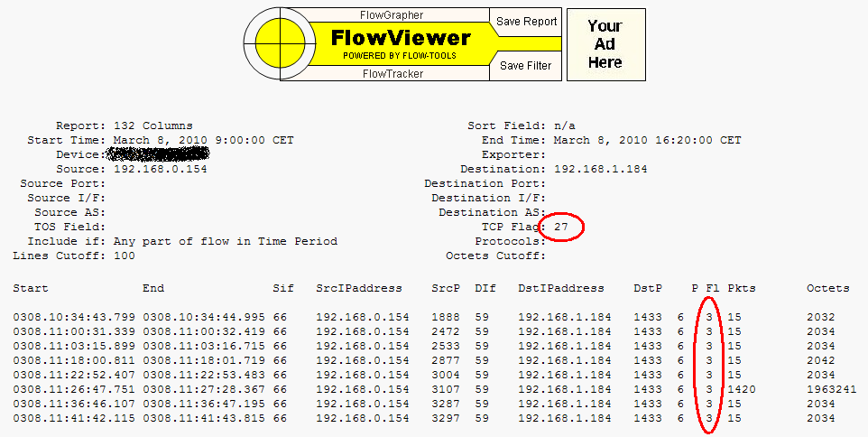Select end time 0308.10:34:44.995
The width and height of the screenshot is (868, 437).
coord(204,317)
